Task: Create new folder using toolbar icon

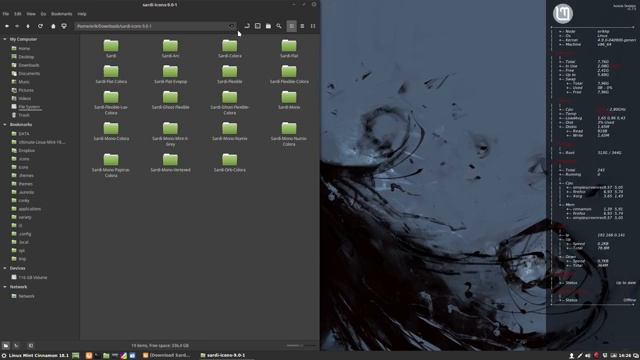Action: pos(268,26)
